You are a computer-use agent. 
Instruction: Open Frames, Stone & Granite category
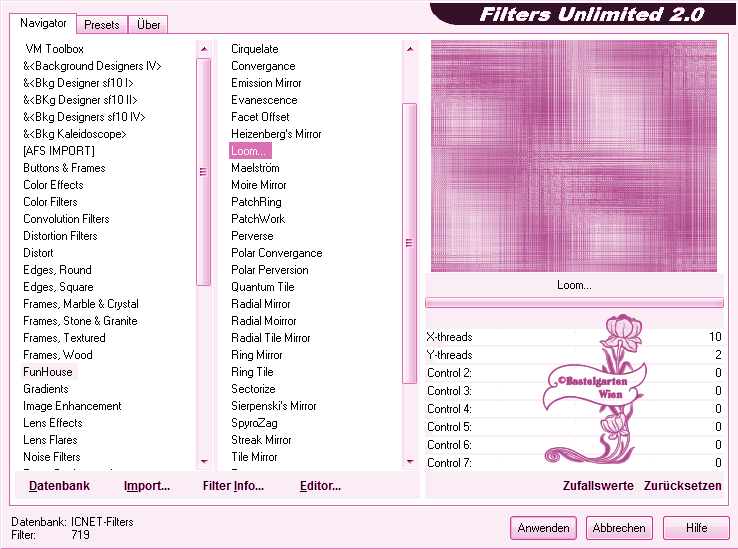80,321
